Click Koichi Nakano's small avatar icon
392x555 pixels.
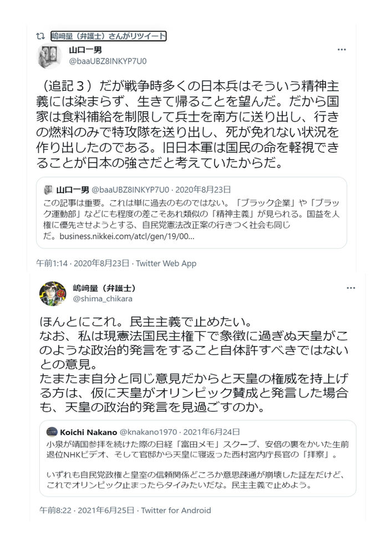coord(52,431)
